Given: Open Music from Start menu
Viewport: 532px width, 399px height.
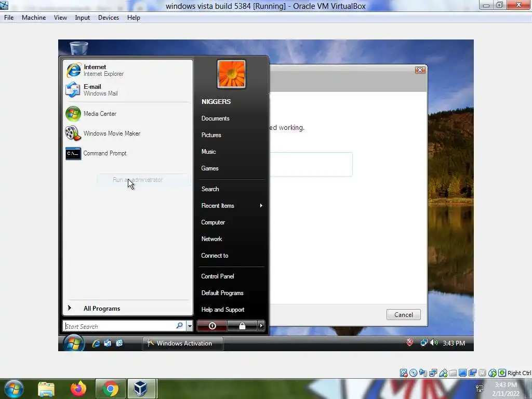Looking at the screenshot, I should [x=208, y=152].
